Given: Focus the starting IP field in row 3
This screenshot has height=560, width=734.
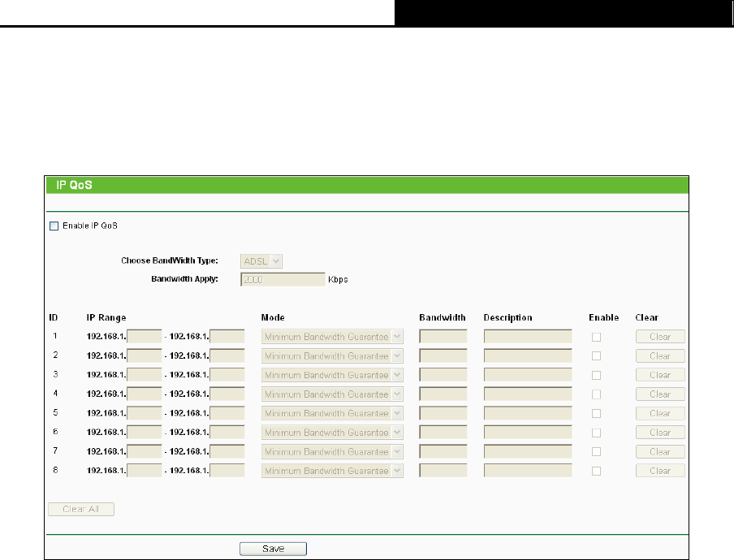Looking at the screenshot, I should click(x=145, y=375).
